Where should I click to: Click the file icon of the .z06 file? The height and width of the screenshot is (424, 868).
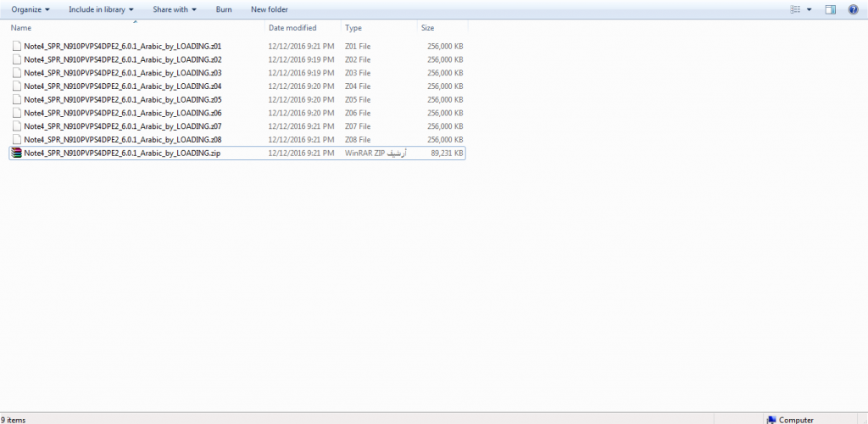(17, 113)
